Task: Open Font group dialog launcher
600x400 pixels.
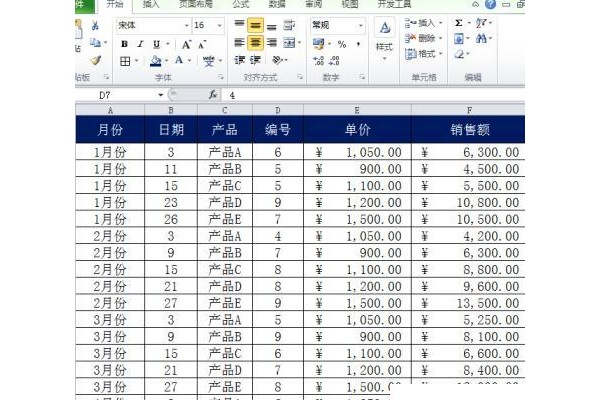Action: pos(221,77)
